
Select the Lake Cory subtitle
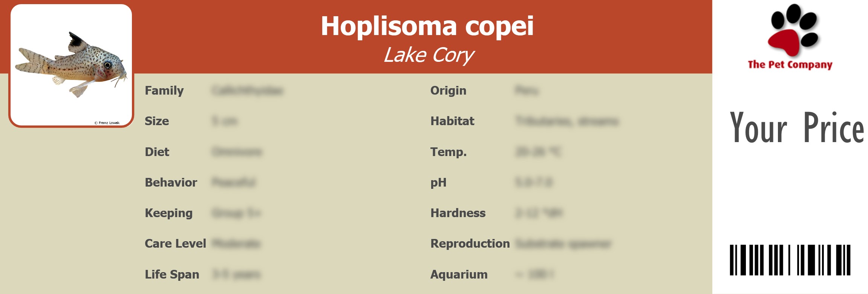tap(429, 55)
